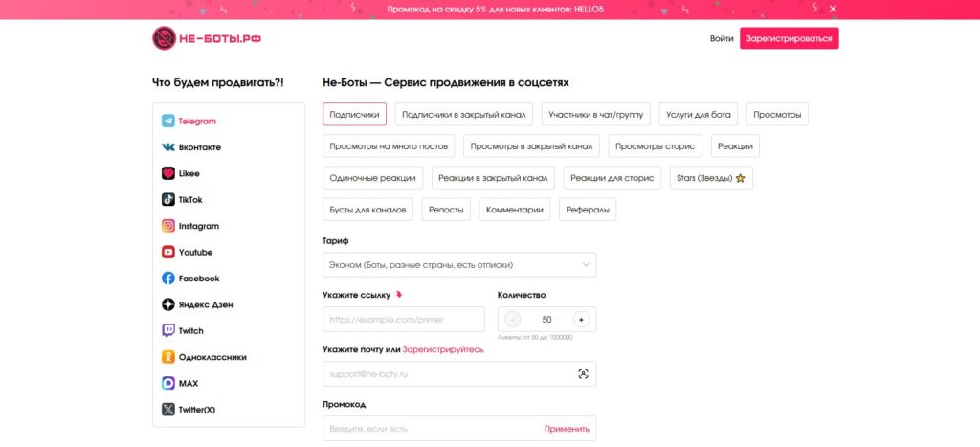Viewport: 980px width, 447px height.
Task: Increase quantity with plus button
Action: (581, 320)
